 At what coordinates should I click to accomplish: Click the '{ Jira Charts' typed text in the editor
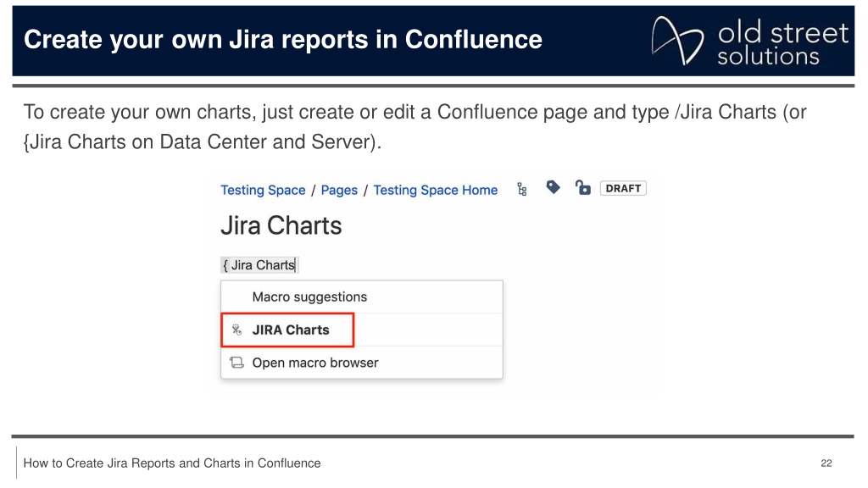click(x=259, y=265)
